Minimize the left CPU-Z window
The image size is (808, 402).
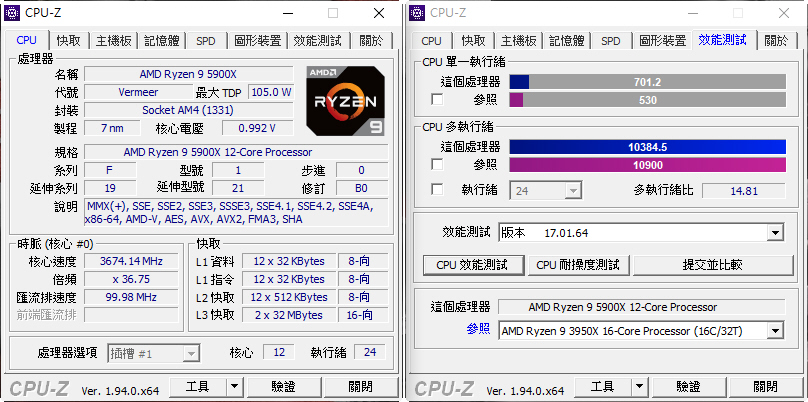click(x=287, y=13)
